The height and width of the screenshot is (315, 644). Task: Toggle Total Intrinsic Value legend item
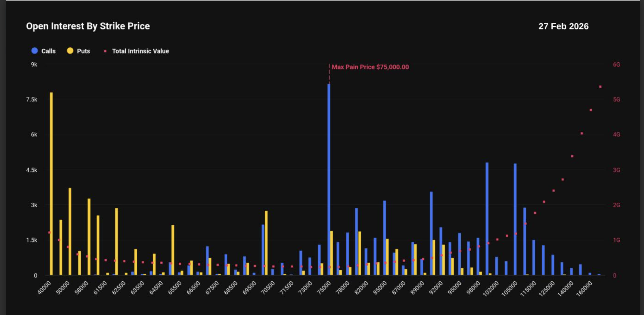click(140, 51)
